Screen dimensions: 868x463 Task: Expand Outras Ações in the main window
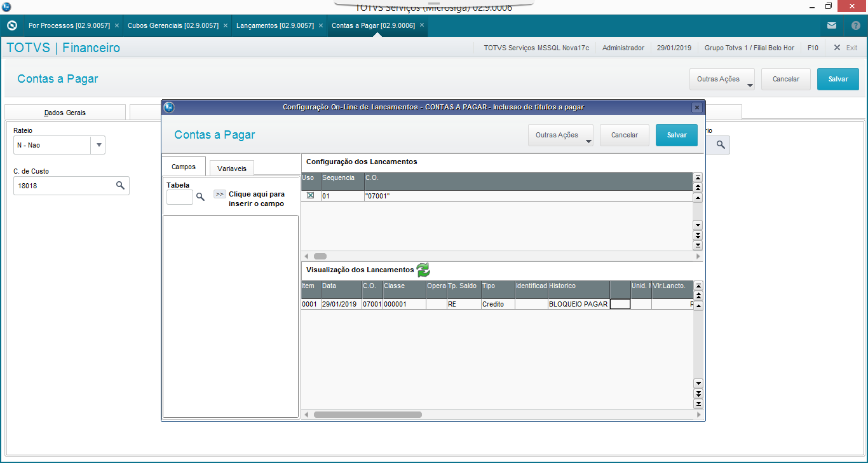(x=722, y=79)
